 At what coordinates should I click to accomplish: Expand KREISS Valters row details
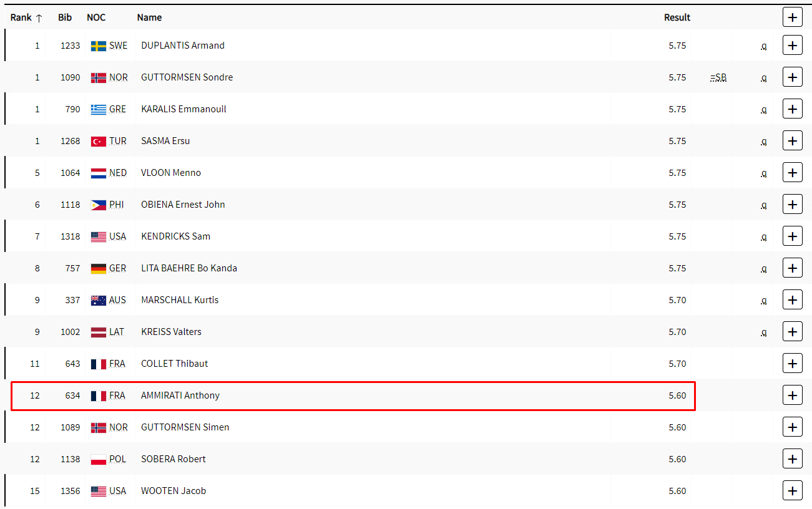pos(792,332)
